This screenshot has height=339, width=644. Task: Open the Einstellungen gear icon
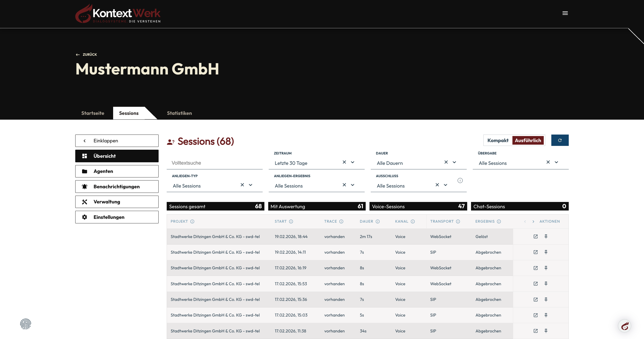coord(85,217)
